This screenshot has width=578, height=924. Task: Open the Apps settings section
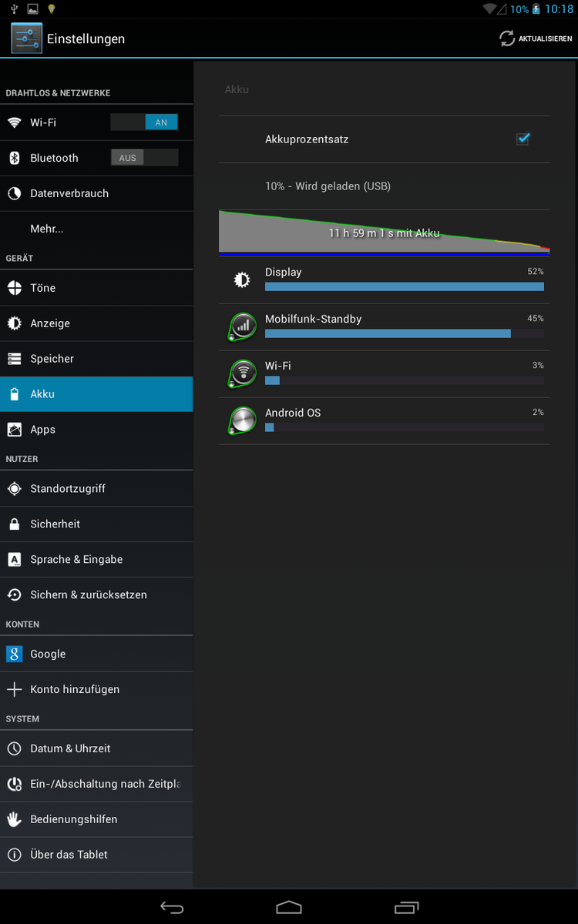pyautogui.click(x=43, y=430)
